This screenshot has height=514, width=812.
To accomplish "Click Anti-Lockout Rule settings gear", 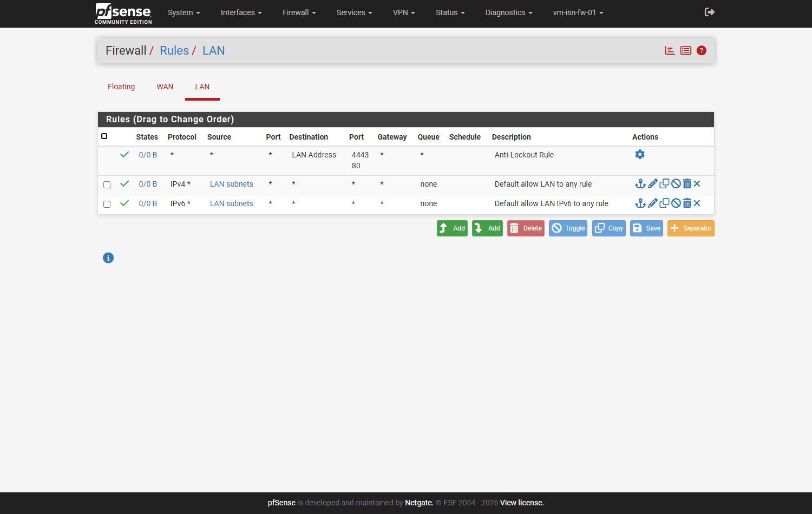I will [640, 154].
